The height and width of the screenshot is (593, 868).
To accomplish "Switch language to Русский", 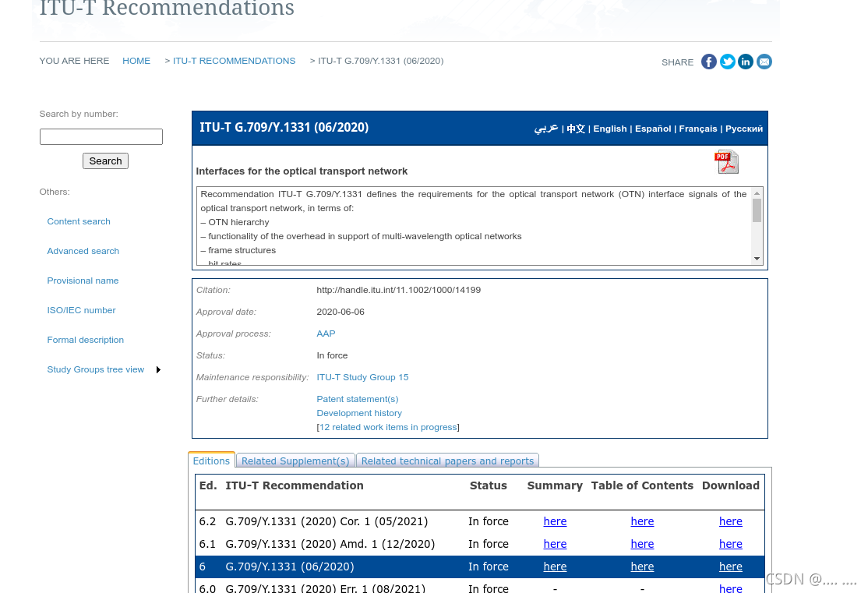I will point(744,129).
